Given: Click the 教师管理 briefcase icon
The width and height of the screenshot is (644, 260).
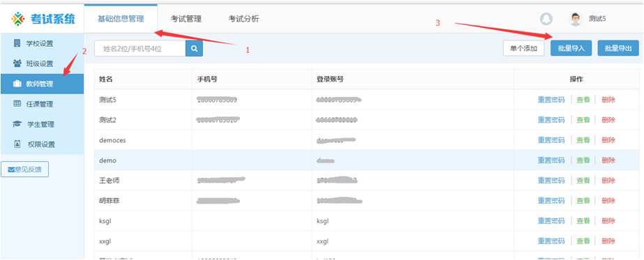Looking at the screenshot, I should tap(17, 84).
